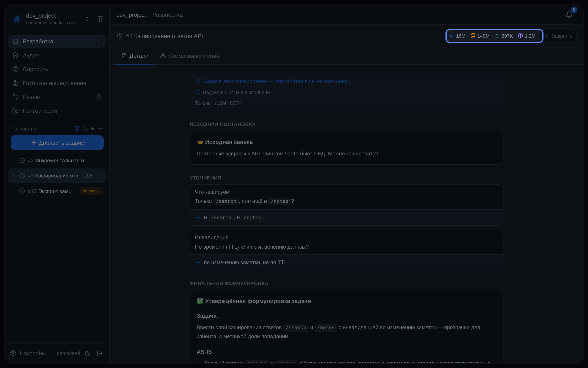
Task: Click the dev_project logo icon
Action: tap(17, 19)
